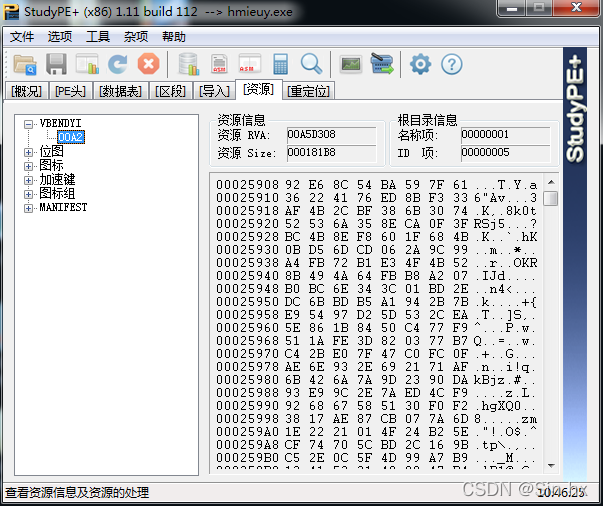
Task: Select the 位图 tree label
Action: (x=51, y=151)
